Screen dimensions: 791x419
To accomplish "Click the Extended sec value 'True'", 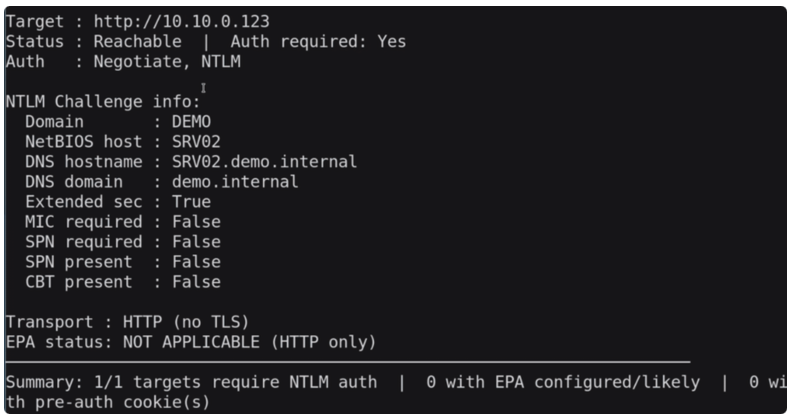I will point(191,202).
